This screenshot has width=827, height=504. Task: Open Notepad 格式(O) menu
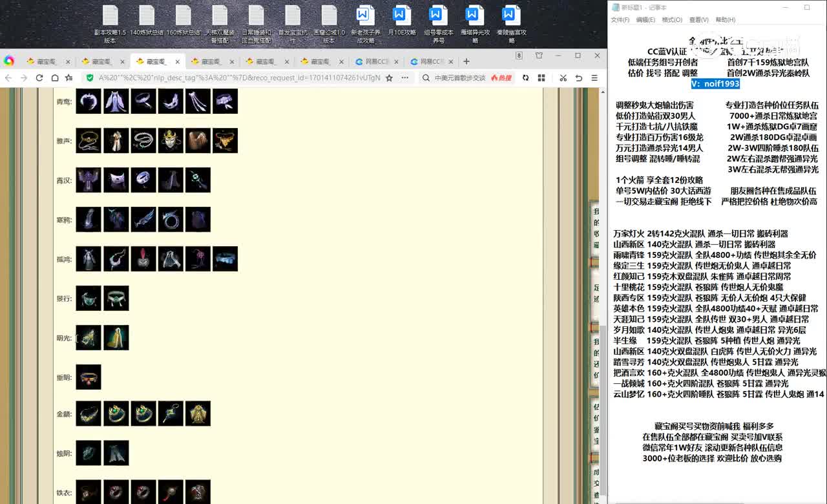pos(672,20)
